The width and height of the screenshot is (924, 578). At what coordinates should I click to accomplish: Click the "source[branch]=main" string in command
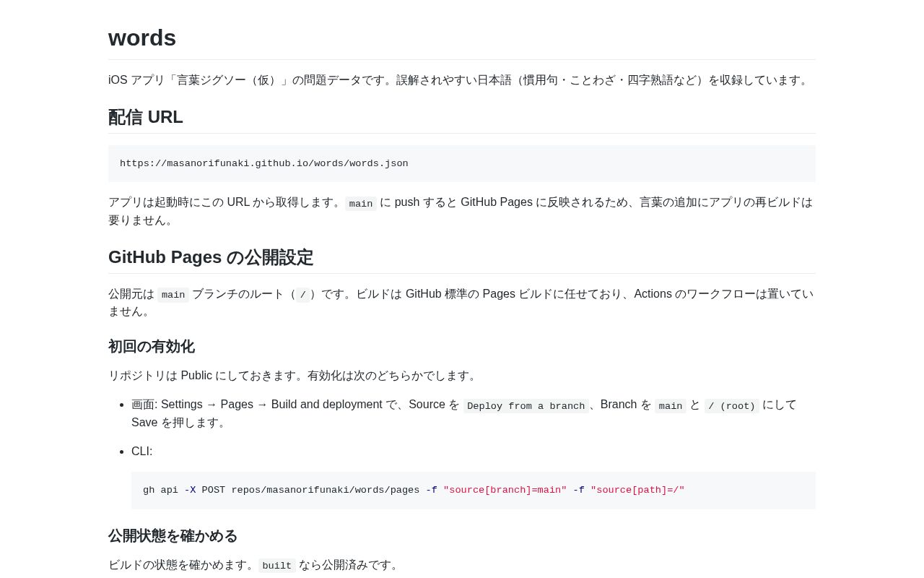pyautogui.click(x=505, y=491)
